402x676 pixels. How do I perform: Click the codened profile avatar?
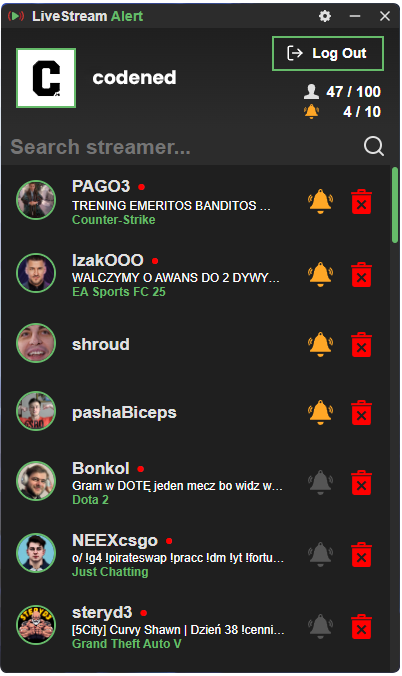point(46,78)
